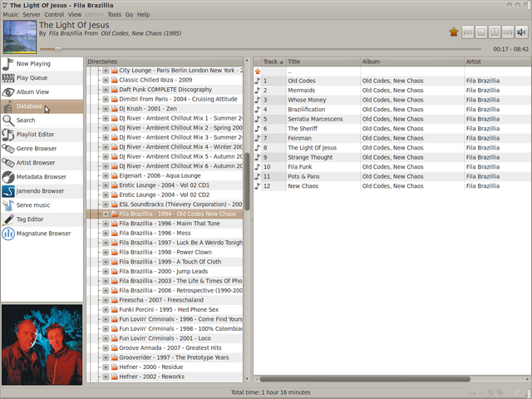Select folder Fun Lovin' Criminals - 2001 - Loco
The image size is (532, 399).
click(x=165, y=338)
